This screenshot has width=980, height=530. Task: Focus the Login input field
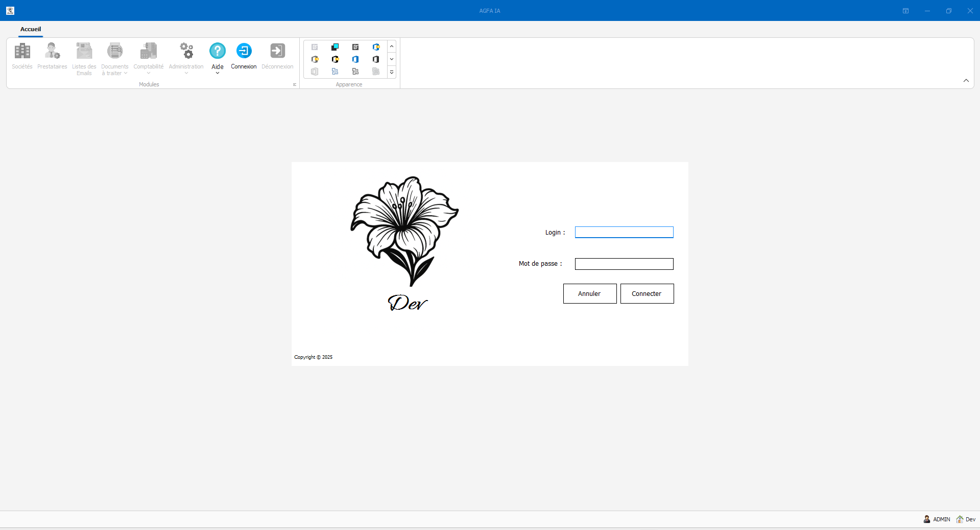coord(624,233)
